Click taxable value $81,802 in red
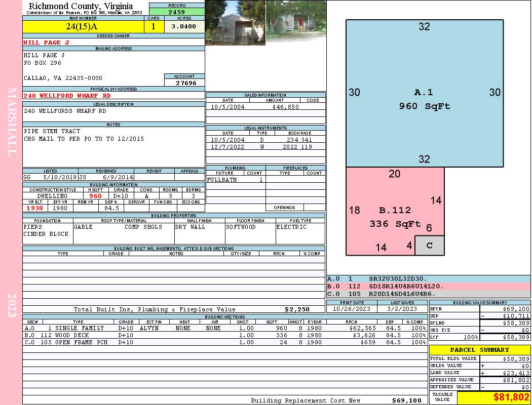This screenshot has width=532, height=405. [x=511, y=397]
